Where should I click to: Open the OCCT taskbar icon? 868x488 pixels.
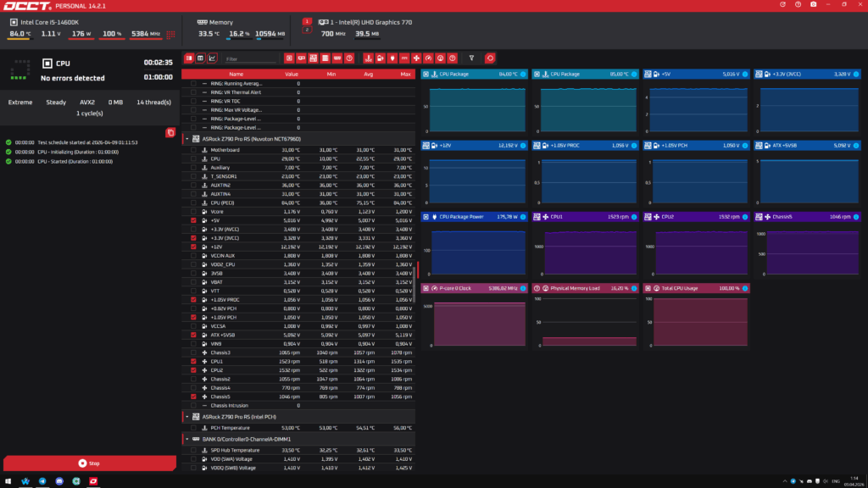tap(93, 481)
